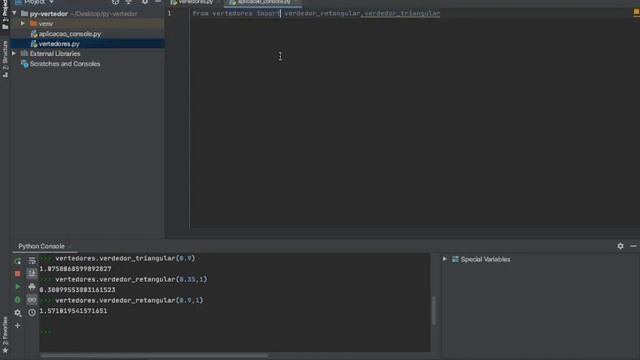
Task: Open the console settings gear in the left toolbar
Action: (18, 313)
